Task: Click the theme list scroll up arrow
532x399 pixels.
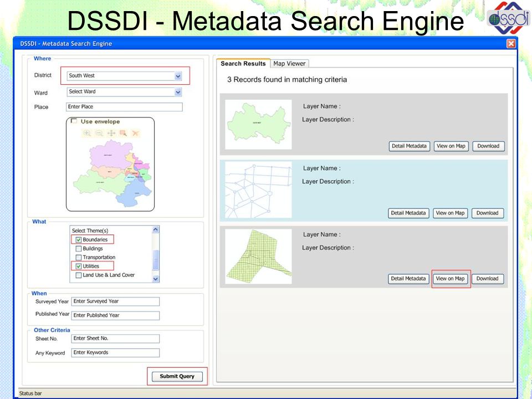Action: click(x=156, y=229)
